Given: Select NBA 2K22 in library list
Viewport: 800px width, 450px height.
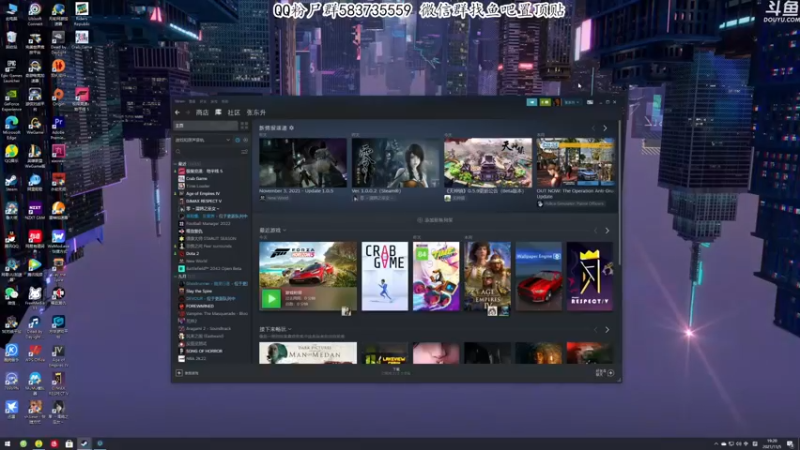Looking at the screenshot, I should pos(196,359).
